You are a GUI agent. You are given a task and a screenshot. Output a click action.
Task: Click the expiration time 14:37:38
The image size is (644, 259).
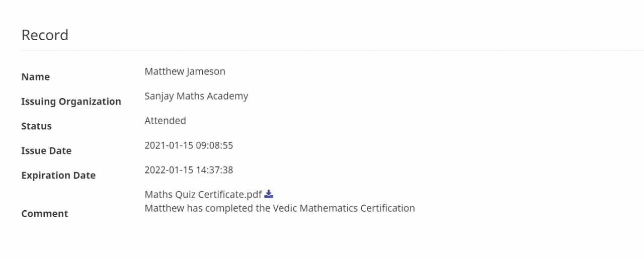(x=214, y=170)
